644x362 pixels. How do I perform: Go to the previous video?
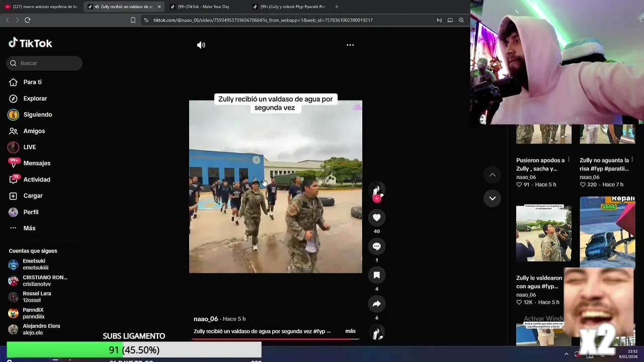493,174
